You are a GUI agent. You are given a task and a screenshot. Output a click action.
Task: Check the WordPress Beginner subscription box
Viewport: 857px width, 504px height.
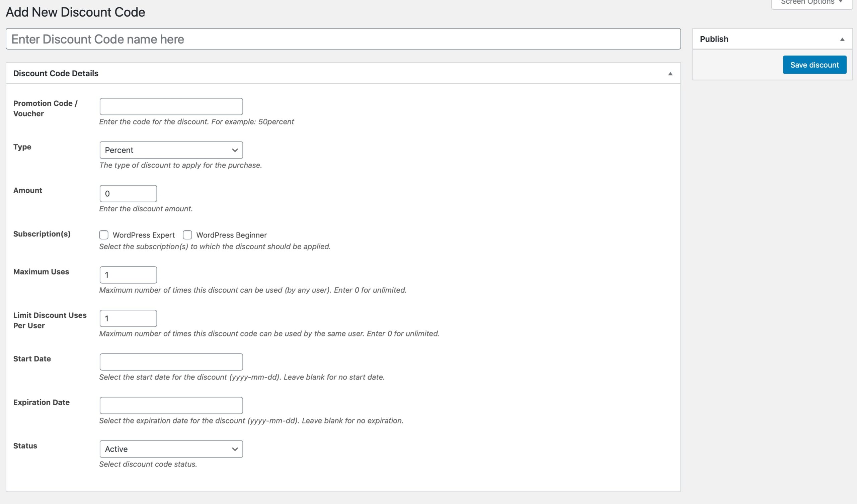(187, 235)
